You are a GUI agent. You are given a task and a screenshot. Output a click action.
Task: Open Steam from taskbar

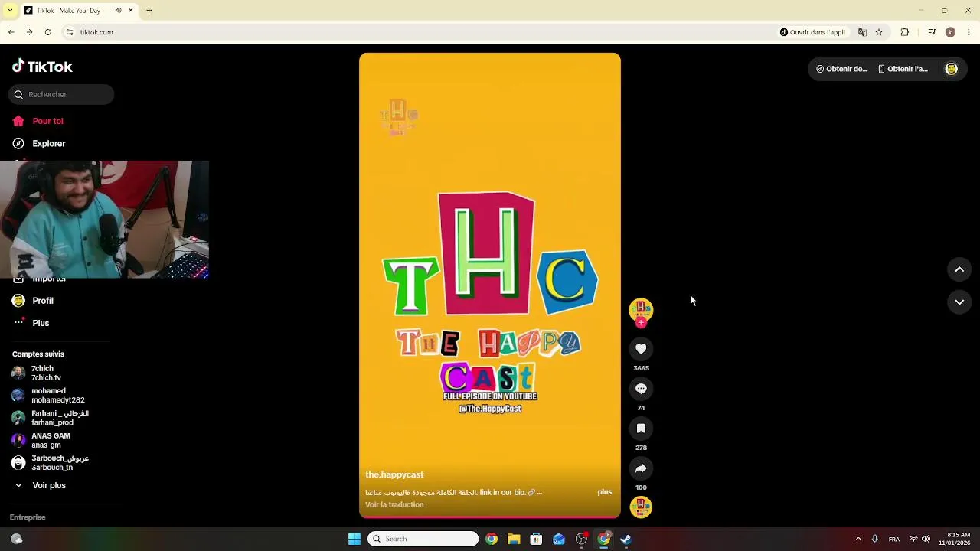[626, 539]
